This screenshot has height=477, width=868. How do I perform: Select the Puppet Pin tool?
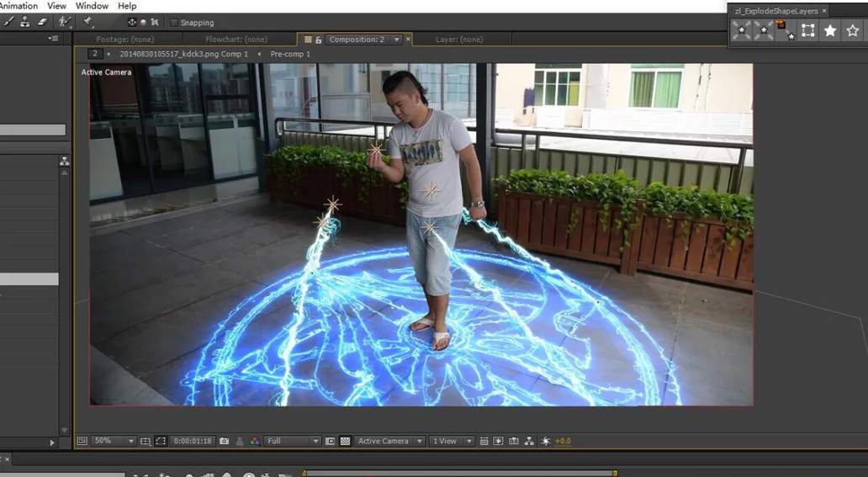(87, 22)
